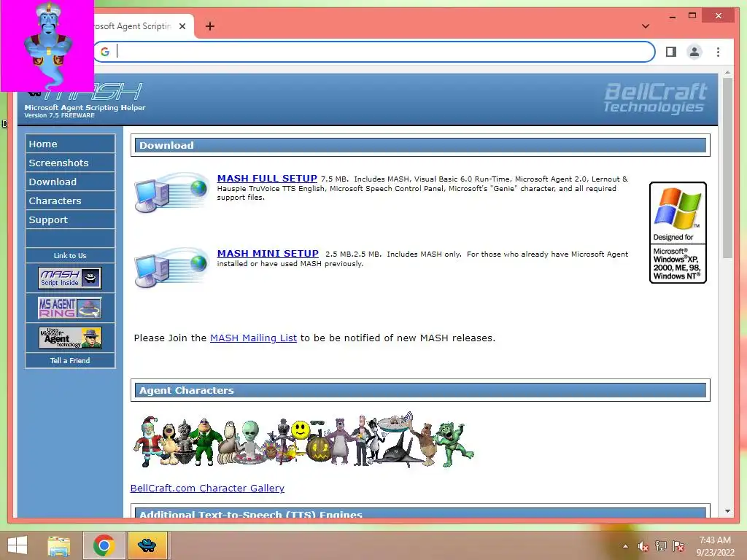This screenshot has height=560, width=747.
Task: Click the scrollbar up arrow
Action: click(x=727, y=73)
